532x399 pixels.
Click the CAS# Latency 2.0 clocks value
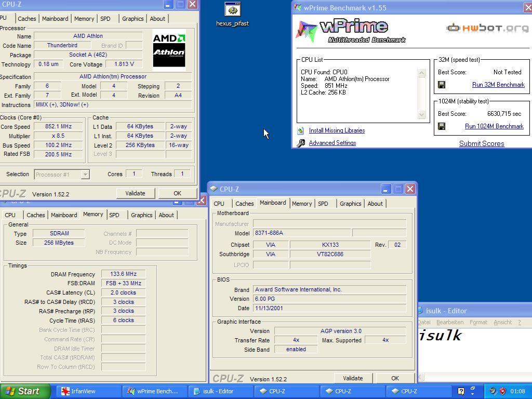pos(123,292)
